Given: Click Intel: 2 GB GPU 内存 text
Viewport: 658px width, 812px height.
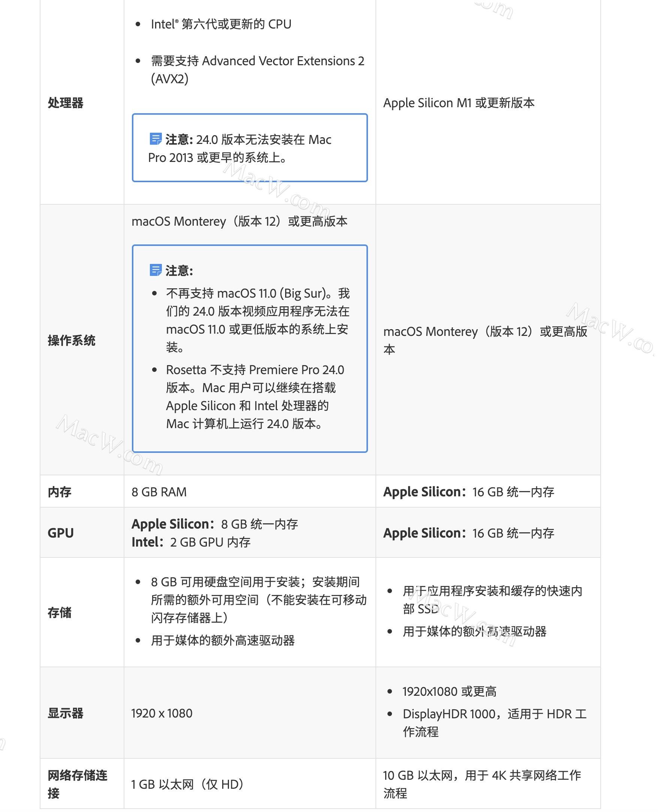Looking at the screenshot, I should (191, 542).
